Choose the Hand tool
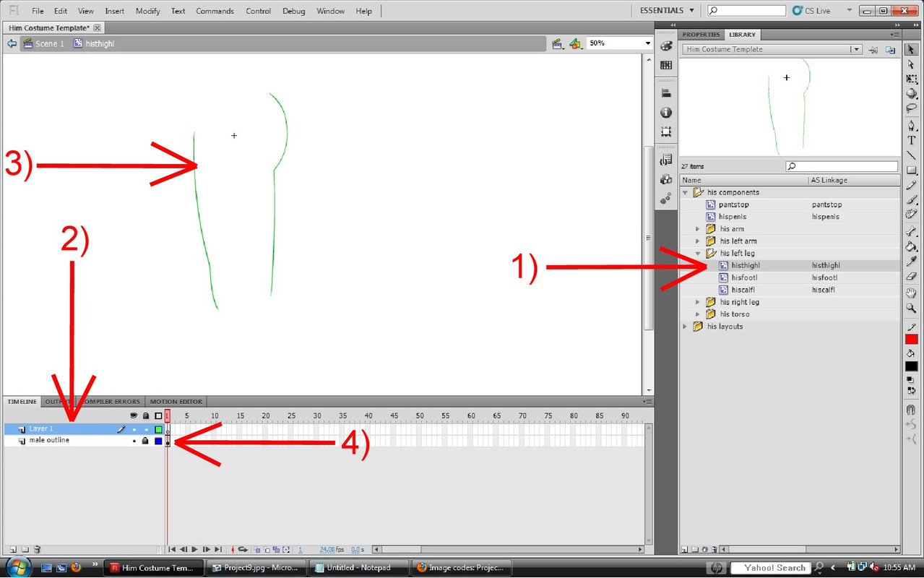This screenshot has height=578, width=924. pos(912,293)
